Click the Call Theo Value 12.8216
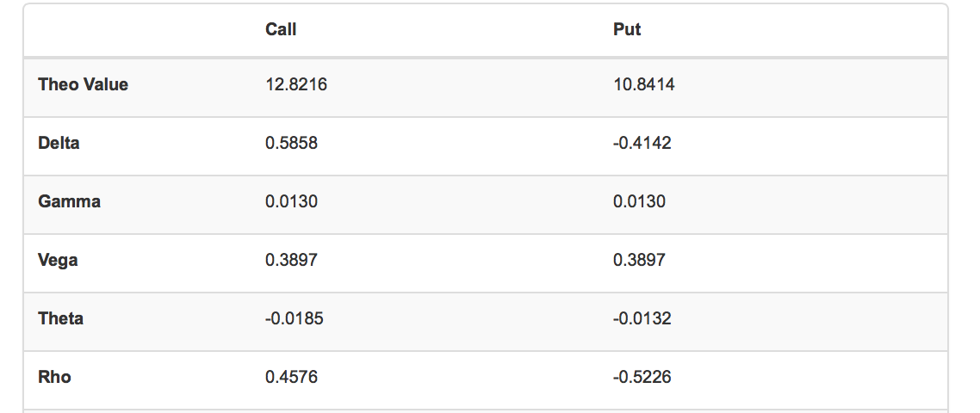The width and height of the screenshot is (980, 413). (296, 84)
